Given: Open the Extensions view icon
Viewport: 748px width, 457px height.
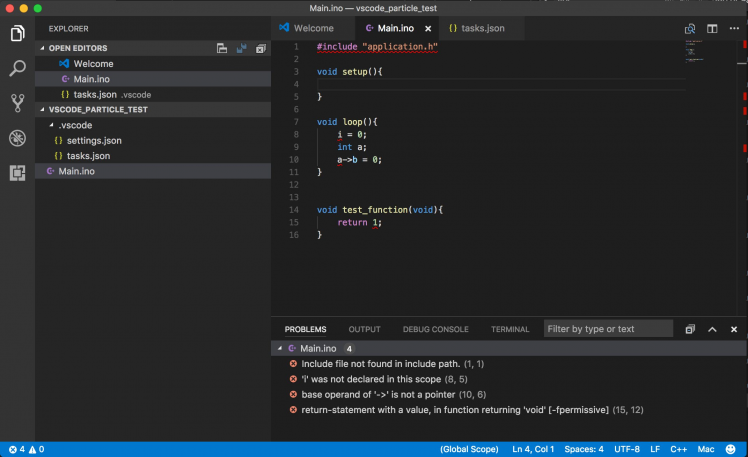Looking at the screenshot, I should 17,173.
